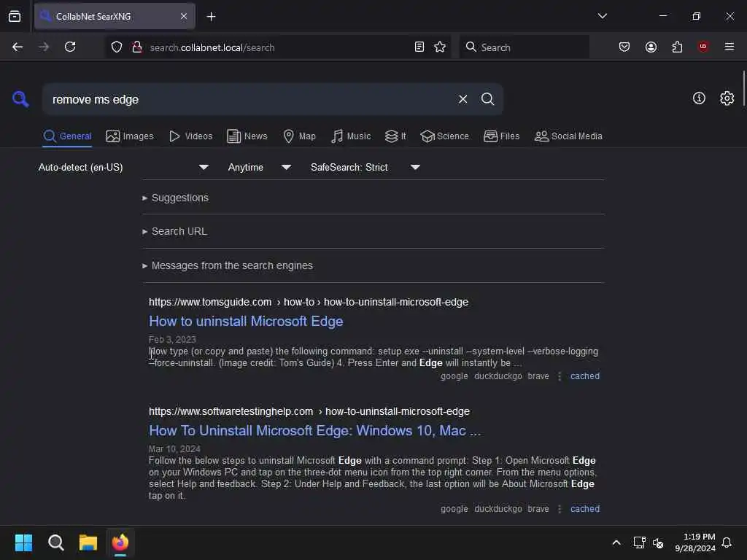Open 'How To Uninstall Microsoft Edge: Windows 10, Mac' result
The width and height of the screenshot is (747, 560).
(x=315, y=430)
